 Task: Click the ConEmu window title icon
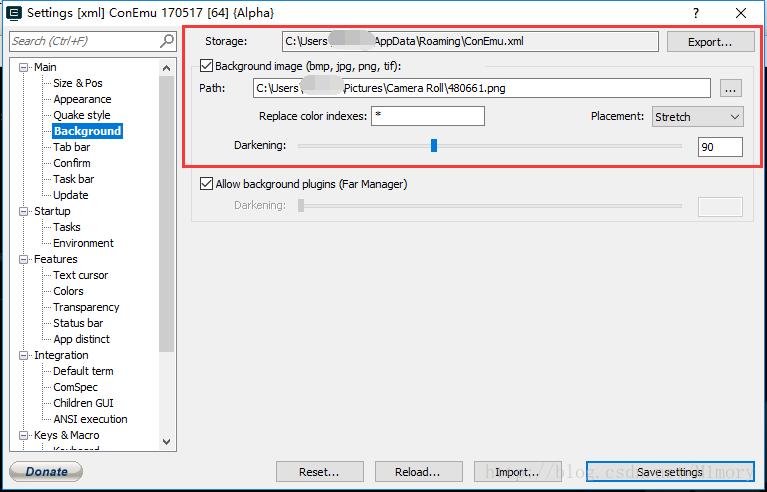tap(14, 13)
